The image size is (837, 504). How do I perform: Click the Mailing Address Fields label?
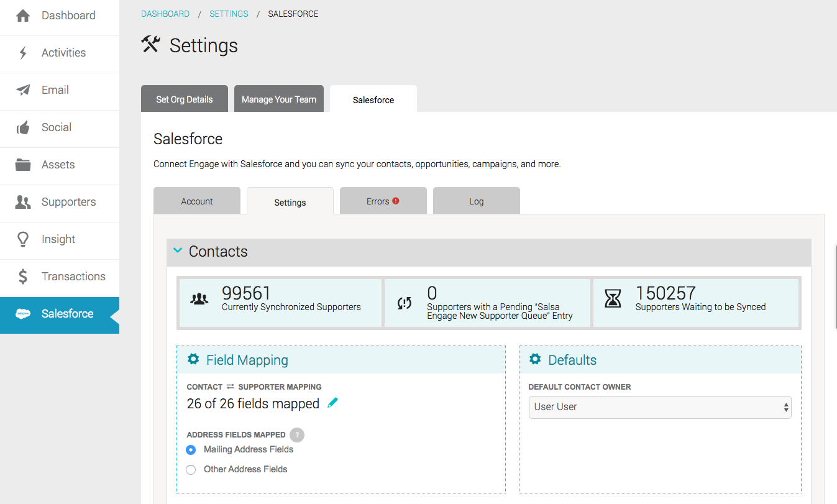249,449
